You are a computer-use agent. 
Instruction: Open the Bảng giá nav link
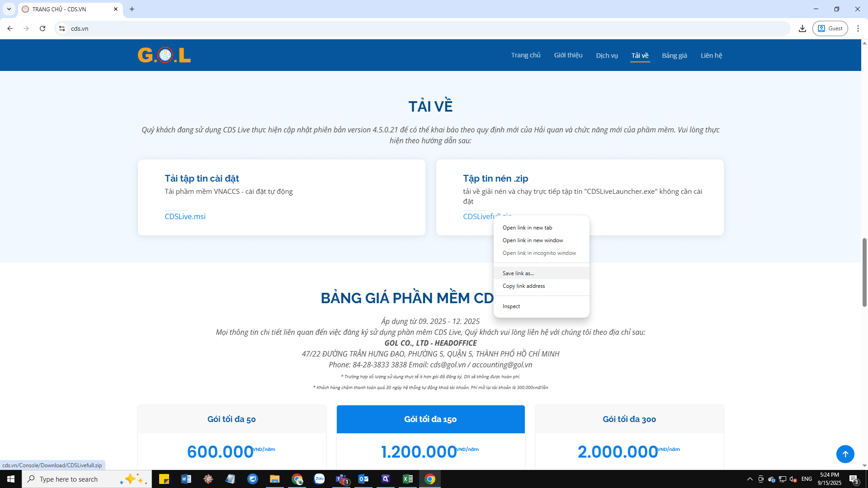[x=675, y=55]
